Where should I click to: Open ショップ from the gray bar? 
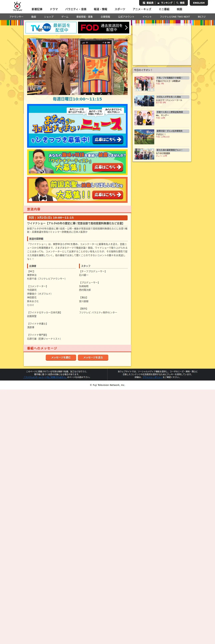click(x=49, y=17)
